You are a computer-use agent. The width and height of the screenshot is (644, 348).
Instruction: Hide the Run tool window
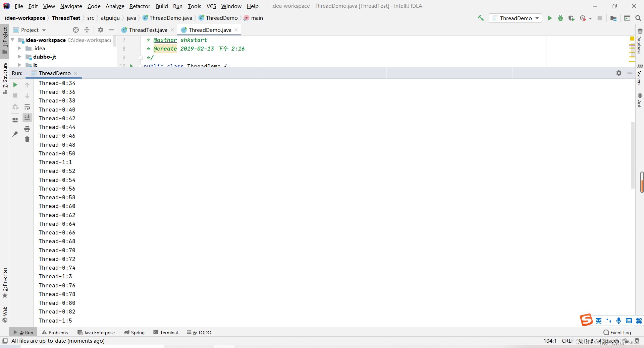[x=630, y=73]
